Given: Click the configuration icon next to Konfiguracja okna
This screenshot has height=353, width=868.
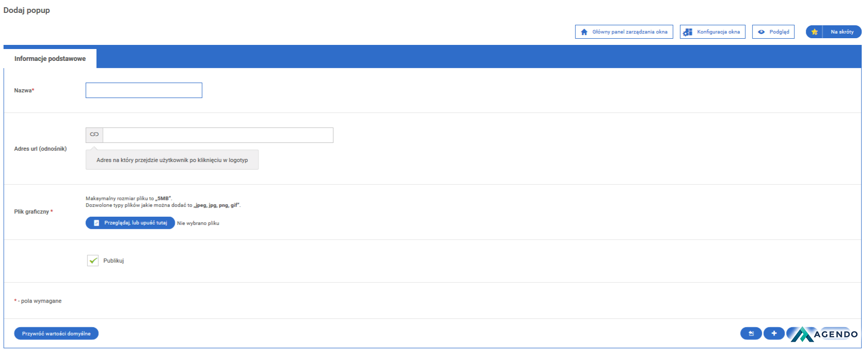Looking at the screenshot, I should (687, 32).
